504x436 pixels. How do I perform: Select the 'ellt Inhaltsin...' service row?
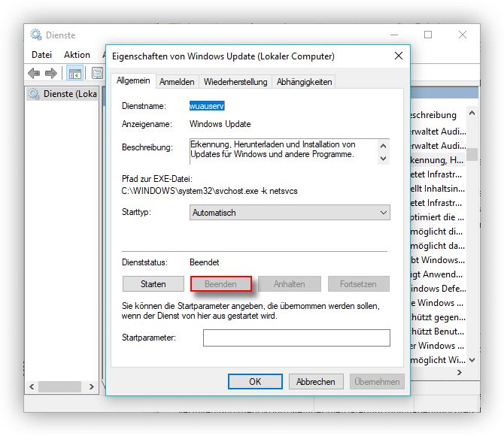click(438, 189)
